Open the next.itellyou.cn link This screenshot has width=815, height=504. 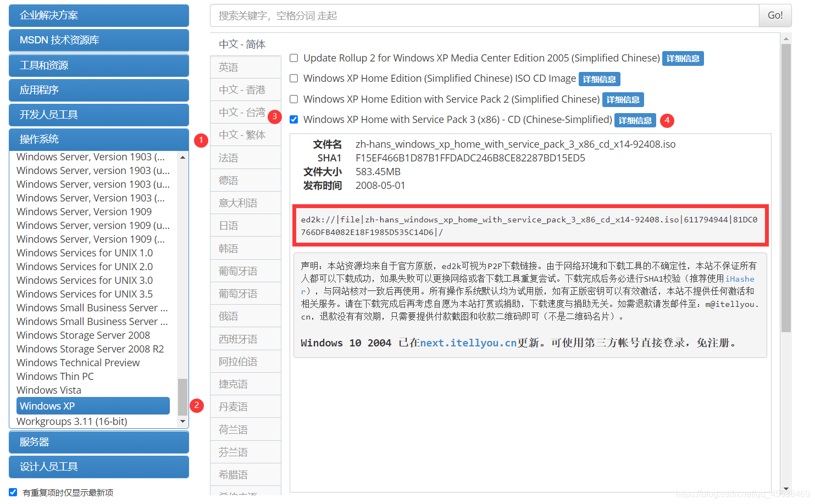468,343
